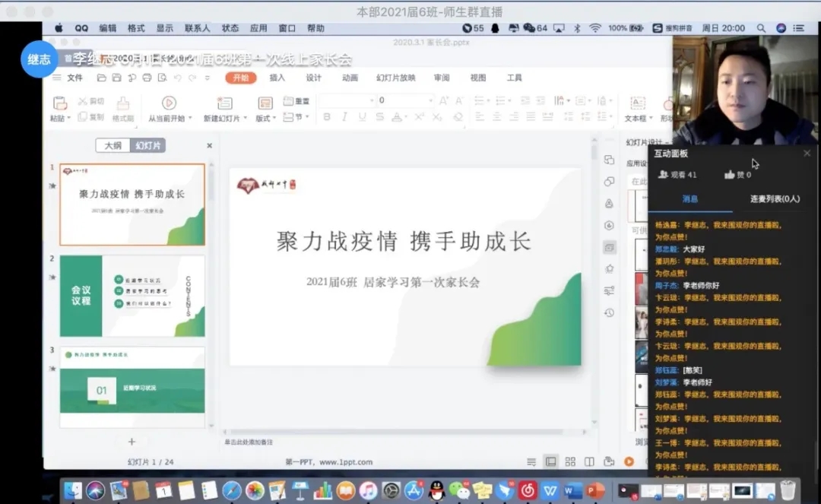The image size is (821, 504).
Task: Click the orange slideshow play icon in status bar
Action: click(x=629, y=461)
